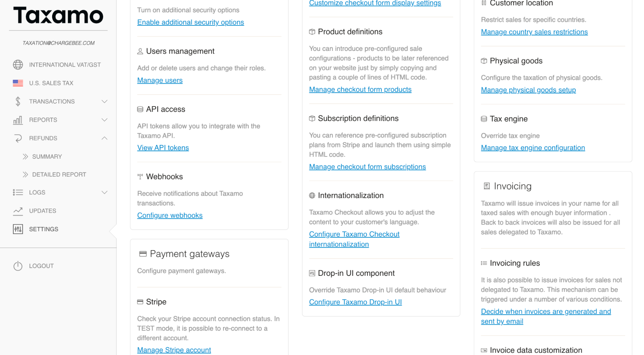Expand the Reports submenu chevron
Image resolution: width=644 pixels, height=355 pixels.
[104, 120]
